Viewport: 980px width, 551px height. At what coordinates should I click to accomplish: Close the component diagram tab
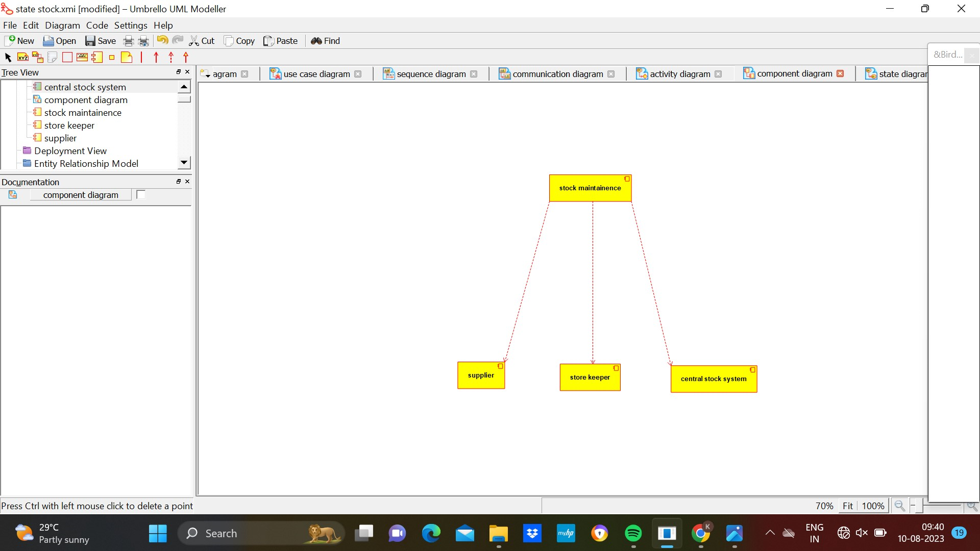pos(840,73)
